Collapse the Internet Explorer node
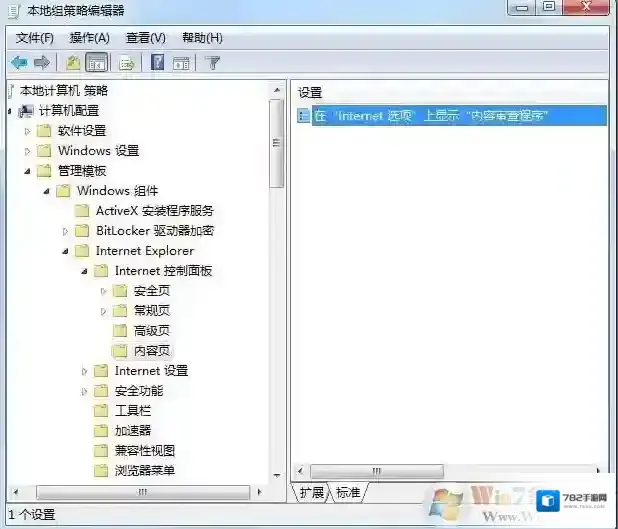This screenshot has height=529, width=618. point(65,251)
